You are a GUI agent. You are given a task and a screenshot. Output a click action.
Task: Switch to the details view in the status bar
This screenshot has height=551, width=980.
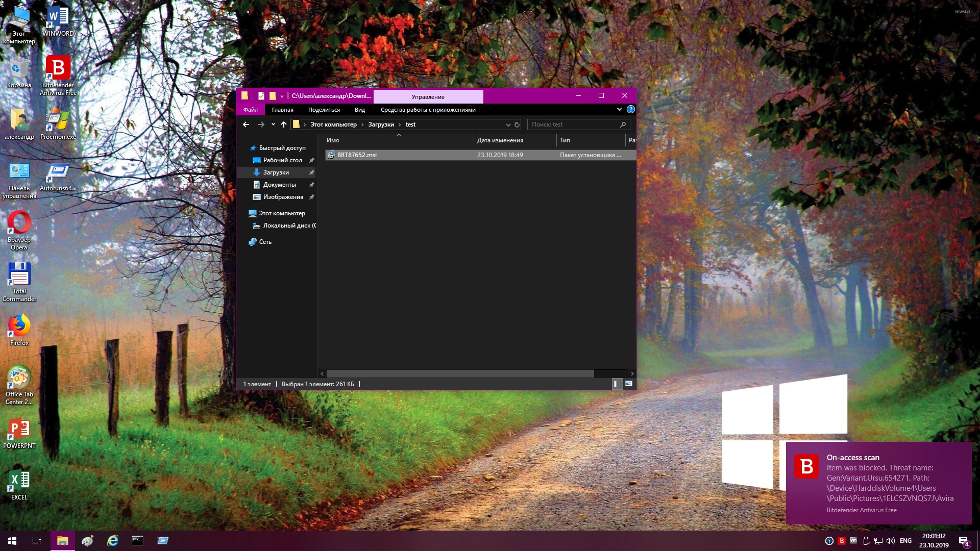tap(616, 384)
